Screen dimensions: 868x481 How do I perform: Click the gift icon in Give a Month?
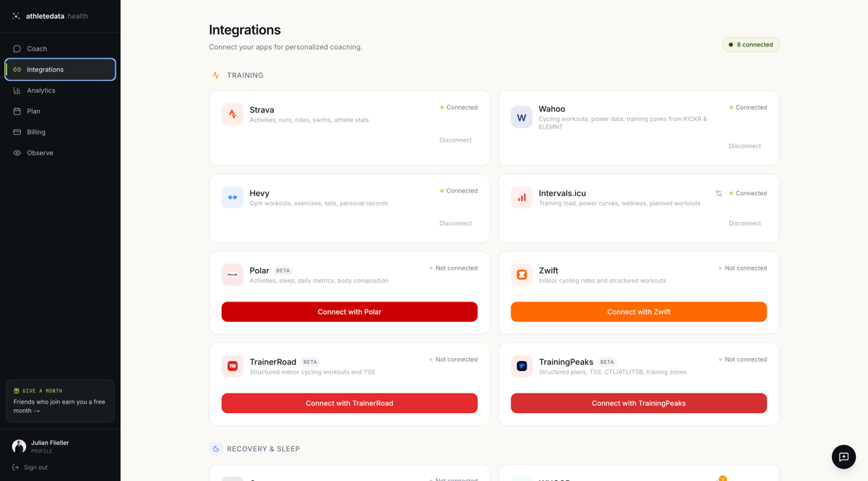click(17, 391)
